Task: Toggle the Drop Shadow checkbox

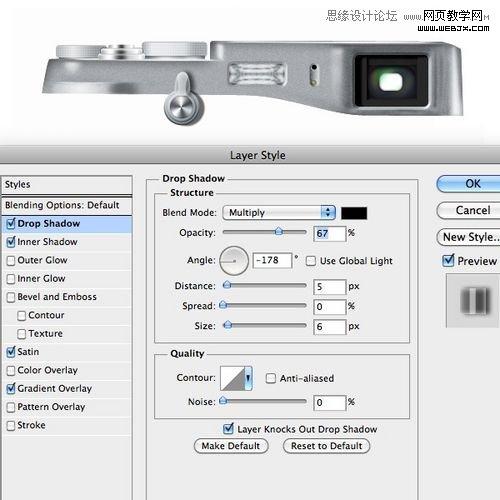Action: 11,223
